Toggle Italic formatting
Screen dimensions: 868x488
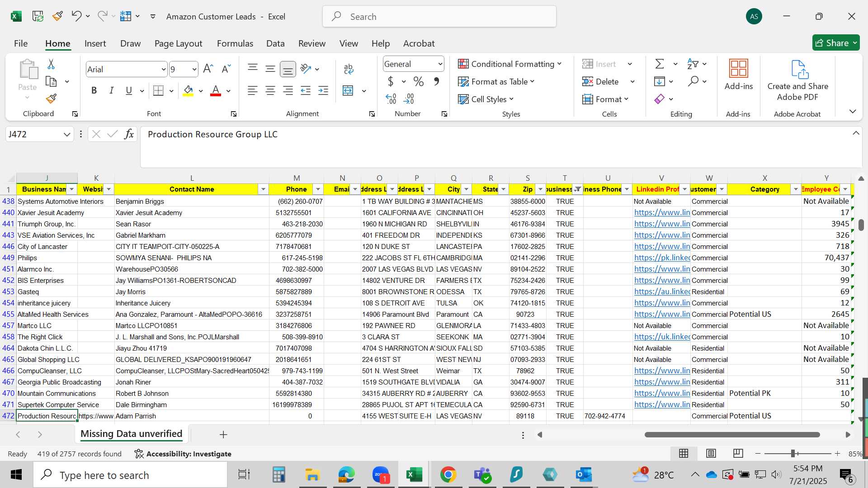coord(111,90)
